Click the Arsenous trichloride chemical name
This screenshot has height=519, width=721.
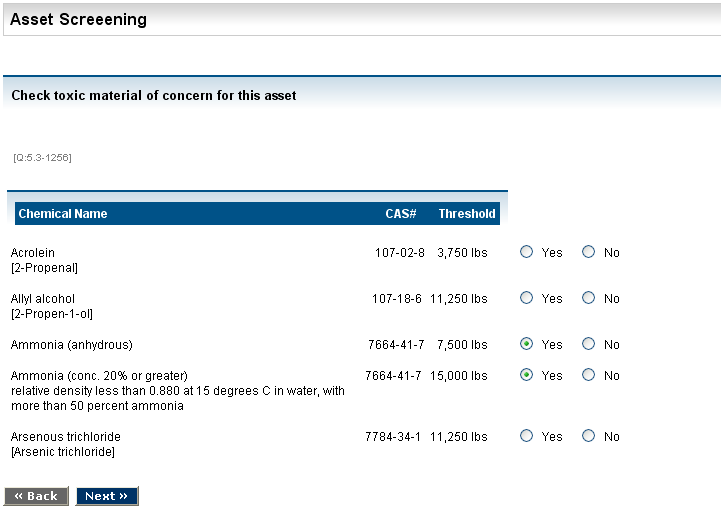[x=66, y=437]
